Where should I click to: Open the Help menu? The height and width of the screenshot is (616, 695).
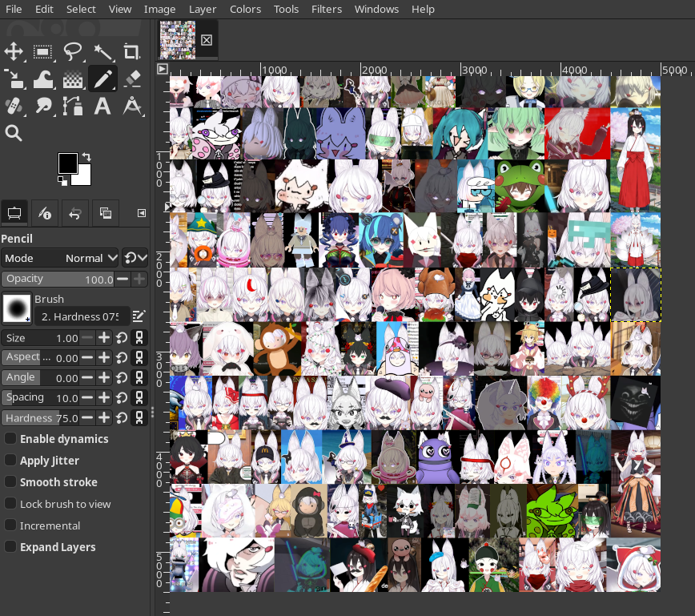pyautogui.click(x=423, y=9)
